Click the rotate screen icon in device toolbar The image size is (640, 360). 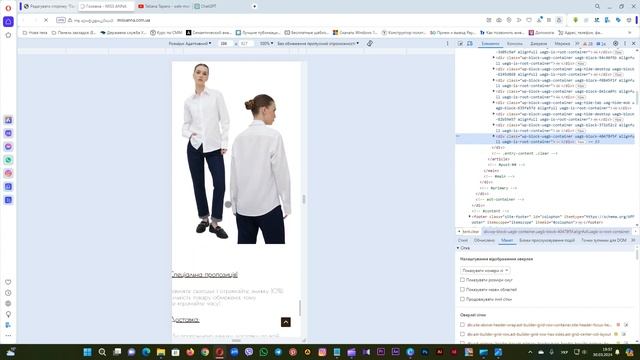coord(369,43)
